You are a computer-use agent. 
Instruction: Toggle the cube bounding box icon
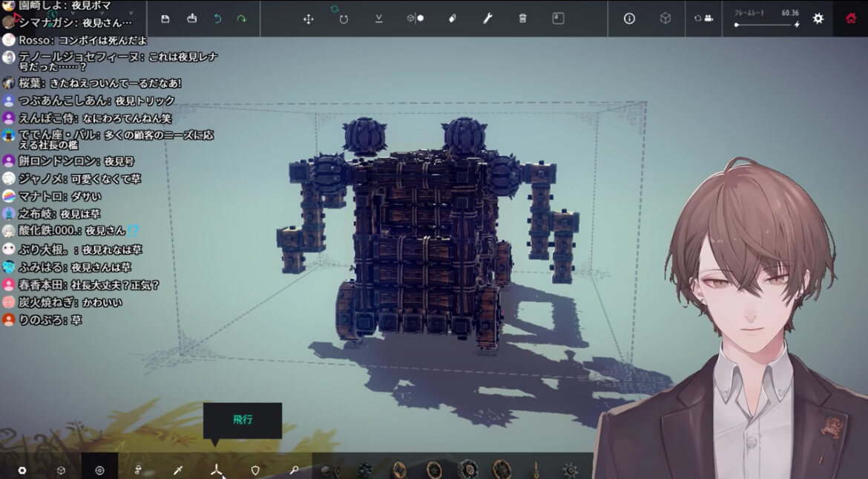tap(665, 19)
